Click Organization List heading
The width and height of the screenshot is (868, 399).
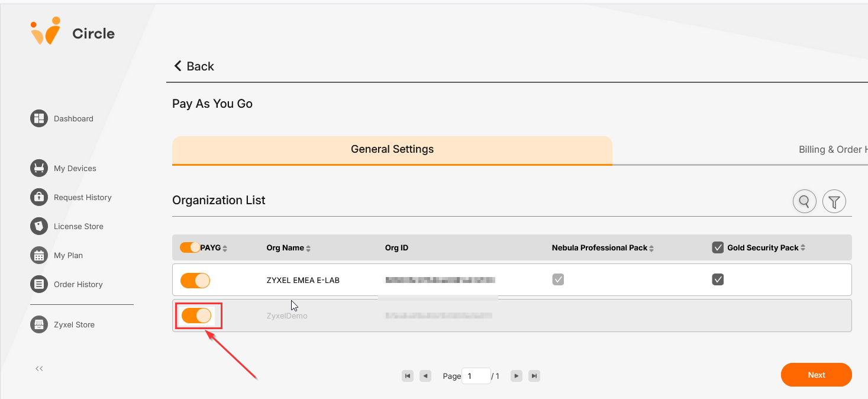(219, 200)
